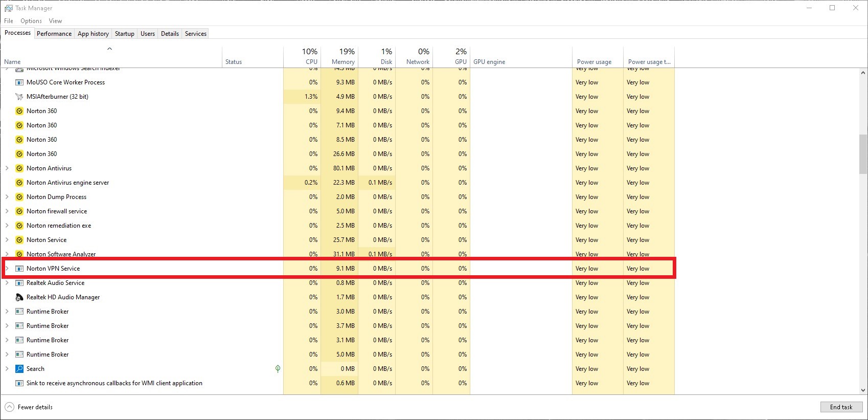This screenshot has height=420, width=868.
Task: Switch to the Users tab
Action: pos(148,34)
